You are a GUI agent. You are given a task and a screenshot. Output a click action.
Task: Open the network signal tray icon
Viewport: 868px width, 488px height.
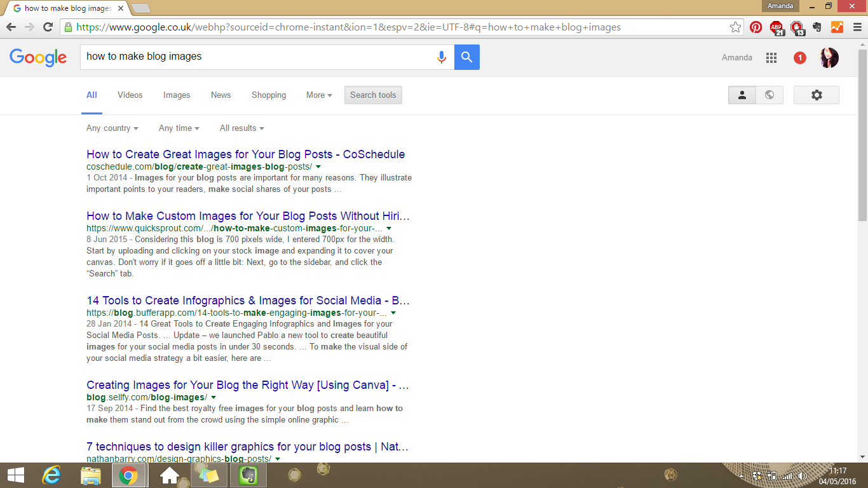[787, 476]
